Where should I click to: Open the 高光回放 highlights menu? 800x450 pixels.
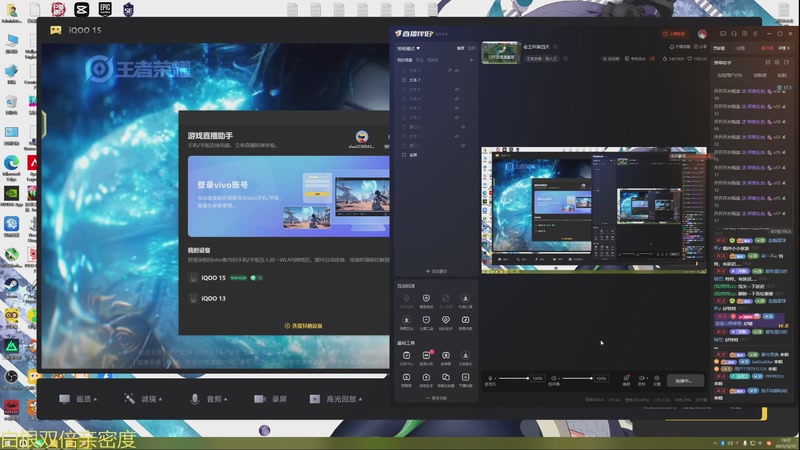tap(336, 399)
